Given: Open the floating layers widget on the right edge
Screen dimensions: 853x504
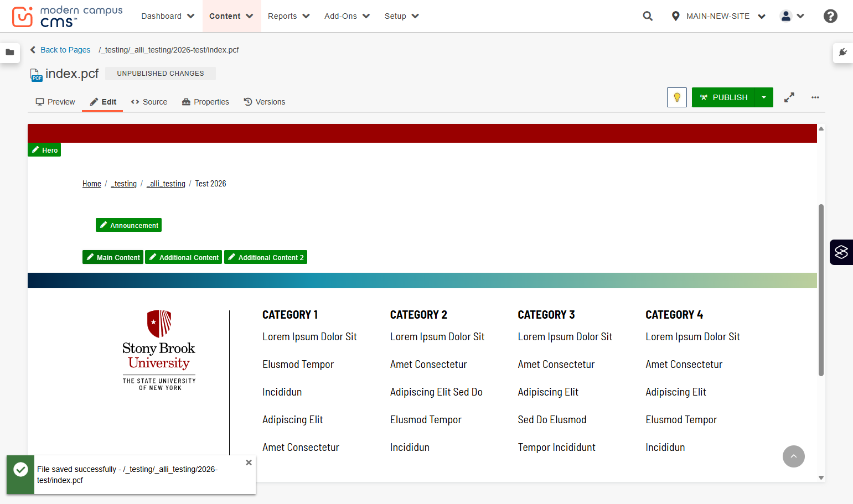Looking at the screenshot, I should pyautogui.click(x=841, y=252).
